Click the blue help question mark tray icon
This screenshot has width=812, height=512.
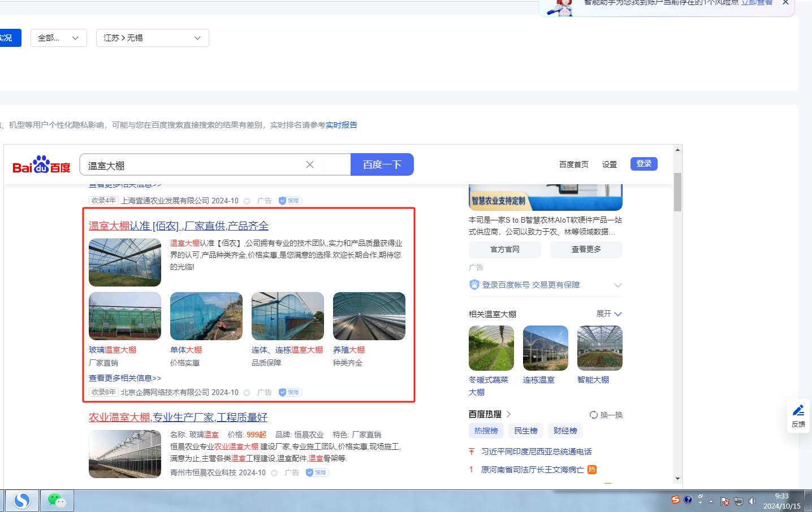(688, 500)
